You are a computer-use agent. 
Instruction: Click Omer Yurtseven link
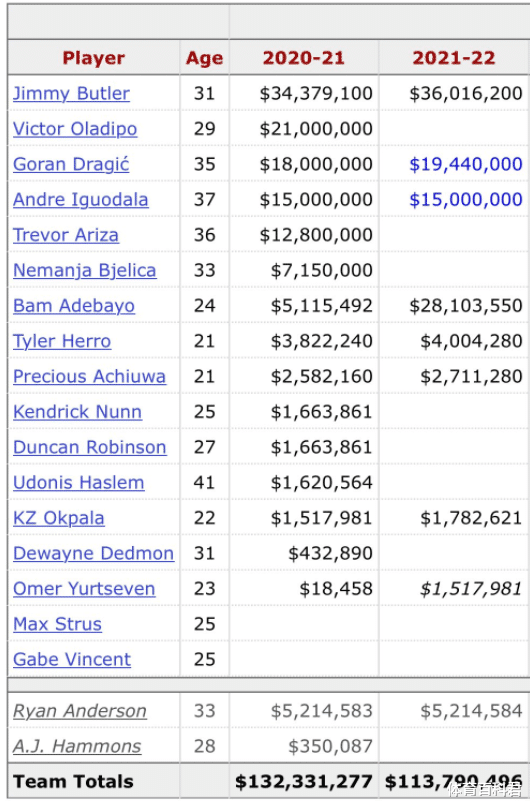(x=84, y=589)
